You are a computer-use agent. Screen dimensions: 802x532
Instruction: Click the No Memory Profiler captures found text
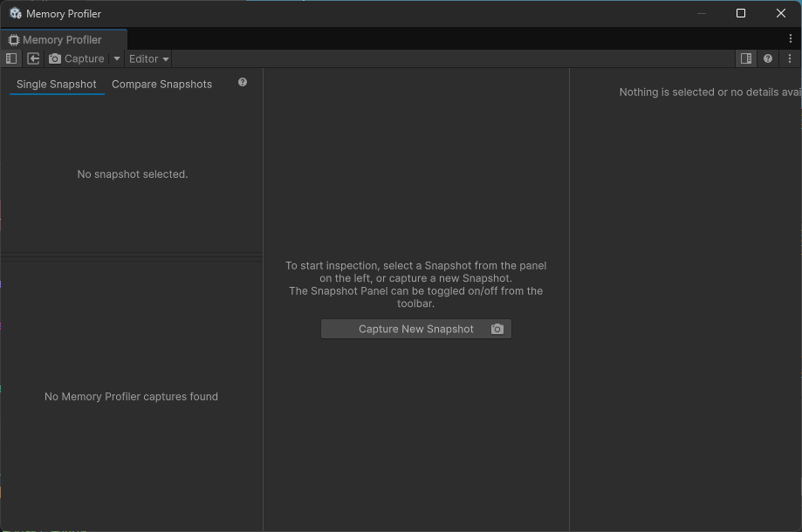click(131, 396)
